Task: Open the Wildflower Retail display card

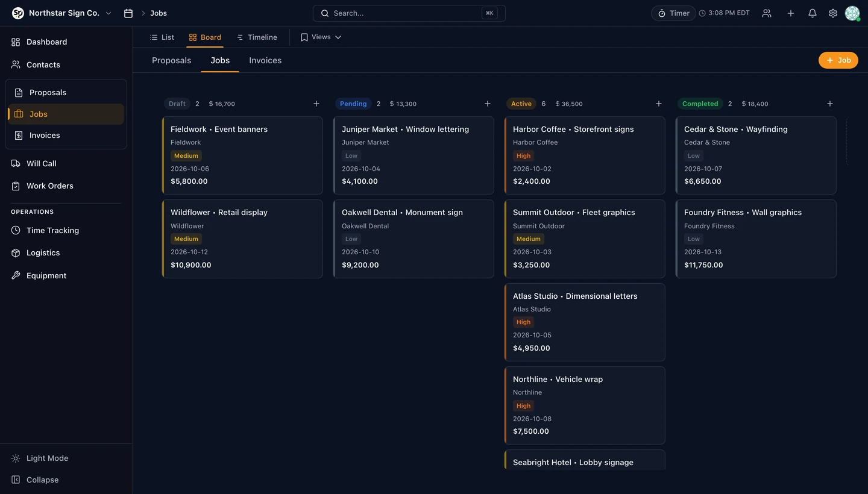Action: (x=242, y=239)
